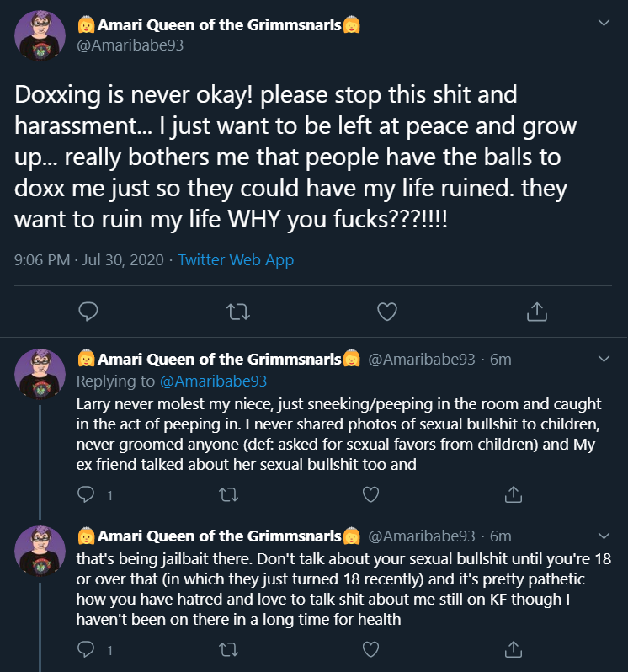Open the Twitter Web App link
Image resolution: width=628 pixels, height=672 pixels.
point(236,259)
